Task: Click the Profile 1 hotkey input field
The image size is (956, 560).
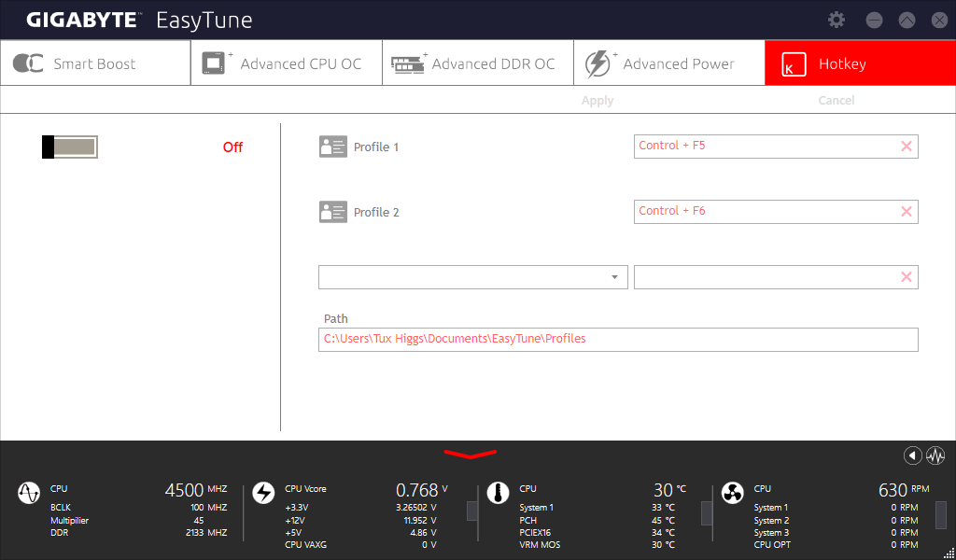Action: 776,147
